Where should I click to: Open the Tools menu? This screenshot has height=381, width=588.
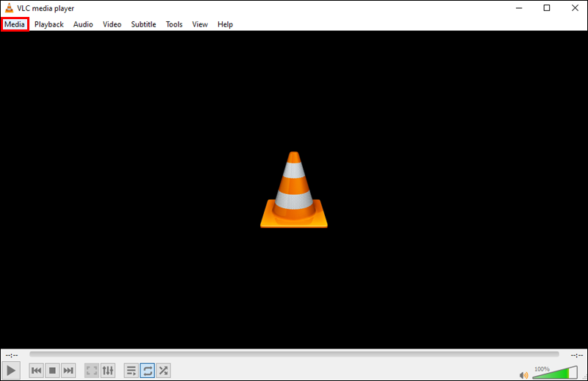click(174, 24)
